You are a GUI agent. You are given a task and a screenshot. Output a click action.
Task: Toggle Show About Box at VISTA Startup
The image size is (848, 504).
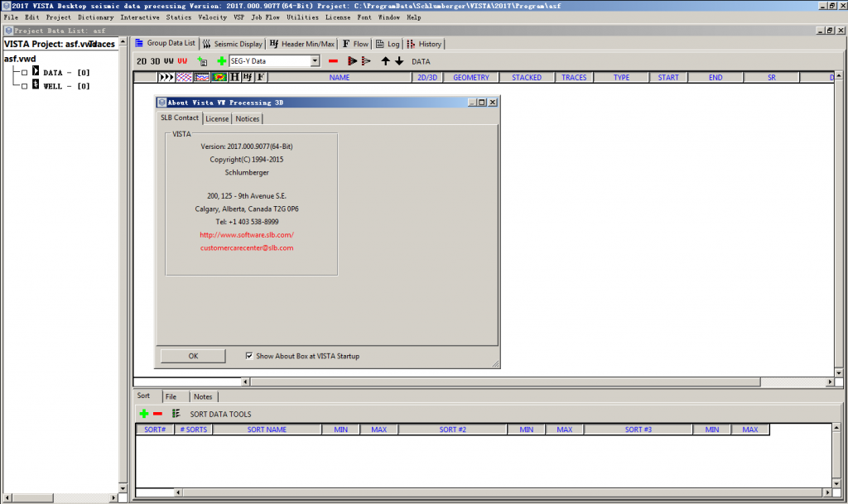(248, 355)
